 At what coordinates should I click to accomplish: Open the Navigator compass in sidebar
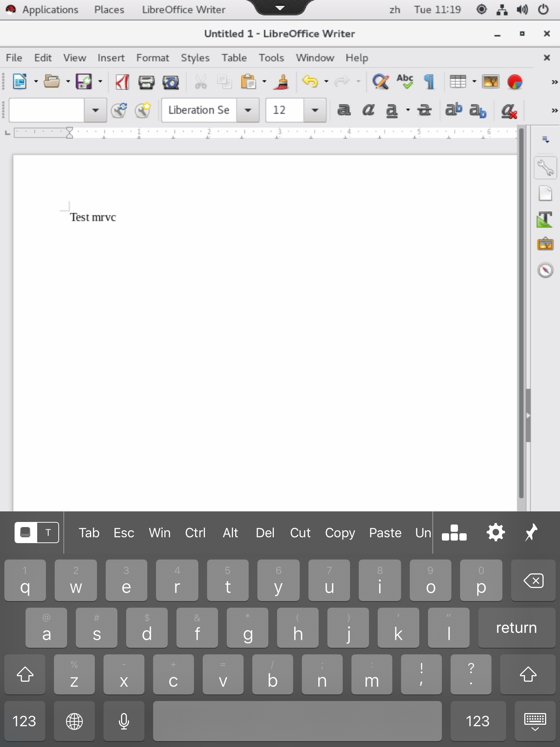point(545,270)
